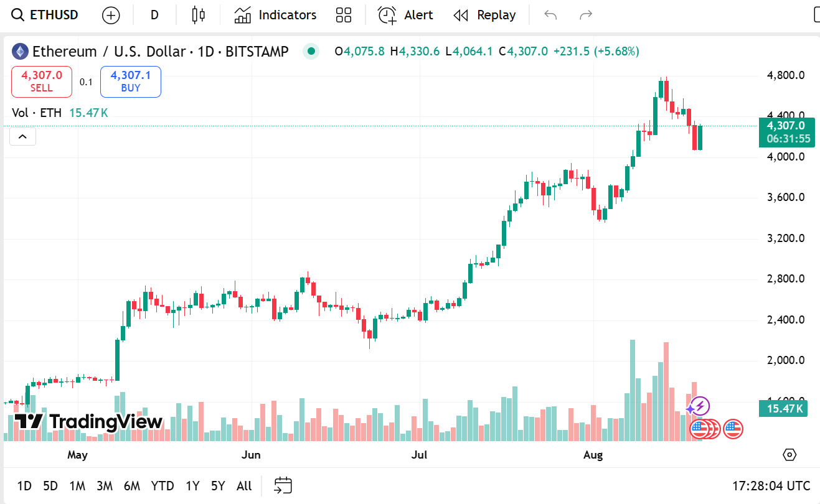Open the go-to-date calendar icon
820x504 pixels.
coord(283,485)
